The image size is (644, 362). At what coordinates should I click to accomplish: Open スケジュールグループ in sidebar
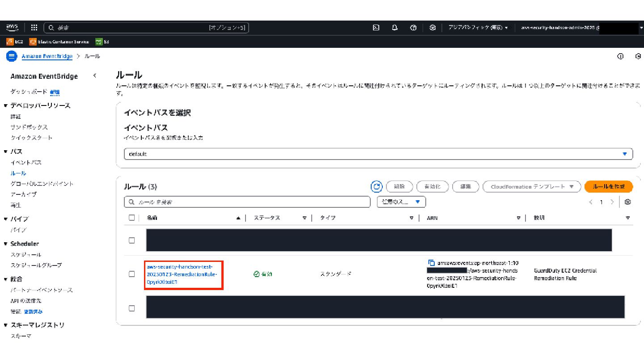pyautogui.click(x=36, y=265)
